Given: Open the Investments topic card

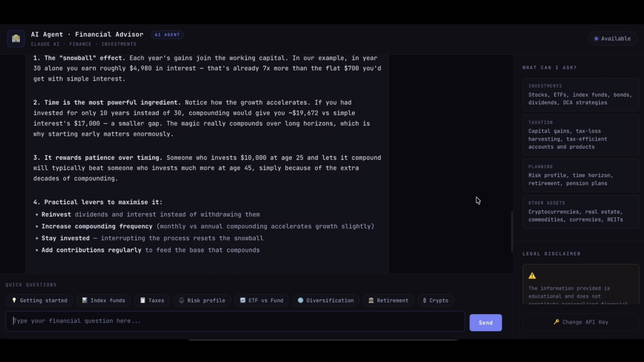Looking at the screenshot, I should click(581, 94).
